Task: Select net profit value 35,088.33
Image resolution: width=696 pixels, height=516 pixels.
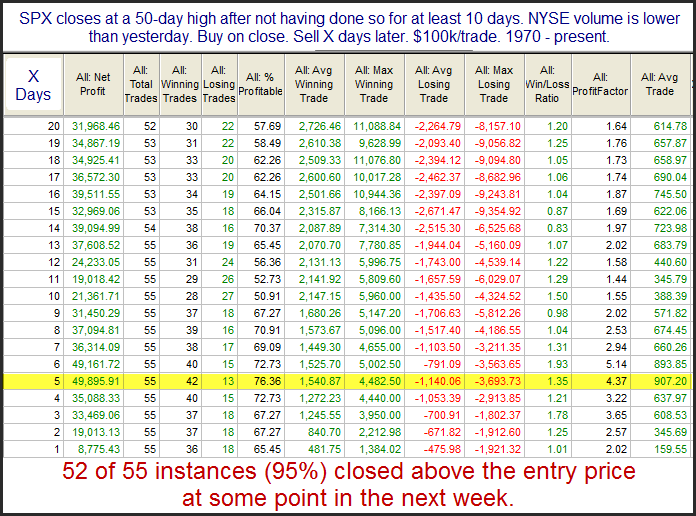Action: pos(96,398)
